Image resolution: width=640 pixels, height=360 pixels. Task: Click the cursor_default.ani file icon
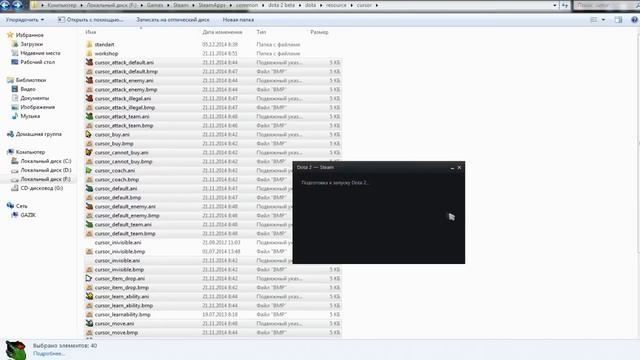[89, 188]
